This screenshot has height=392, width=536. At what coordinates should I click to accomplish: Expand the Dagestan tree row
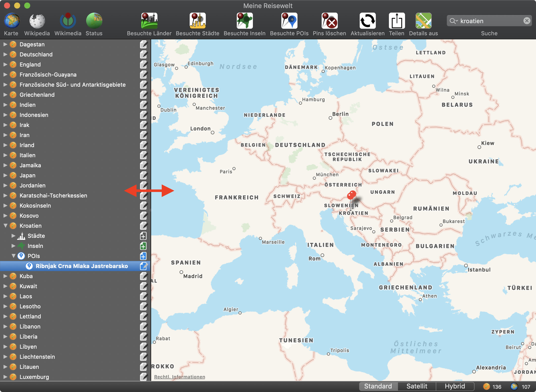pyautogui.click(x=5, y=44)
